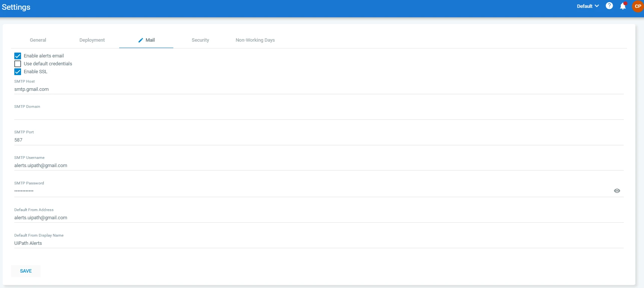644x288 pixels.
Task: Click the Settings page title
Action: click(16, 7)
